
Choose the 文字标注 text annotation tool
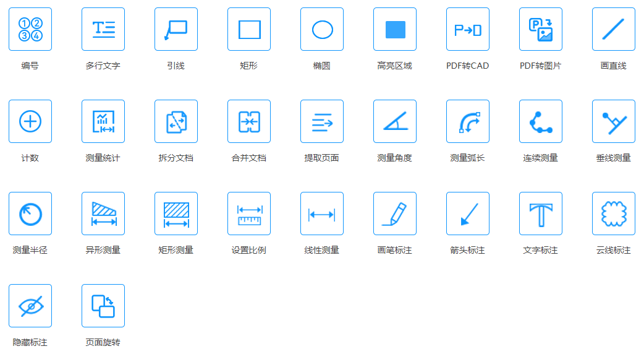(541, 214)
